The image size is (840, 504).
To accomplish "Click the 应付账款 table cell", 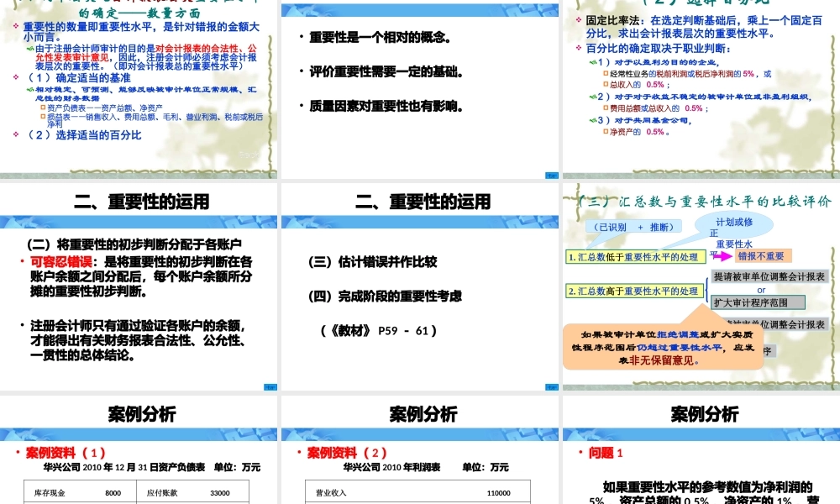I will click(x=162, y=493).
